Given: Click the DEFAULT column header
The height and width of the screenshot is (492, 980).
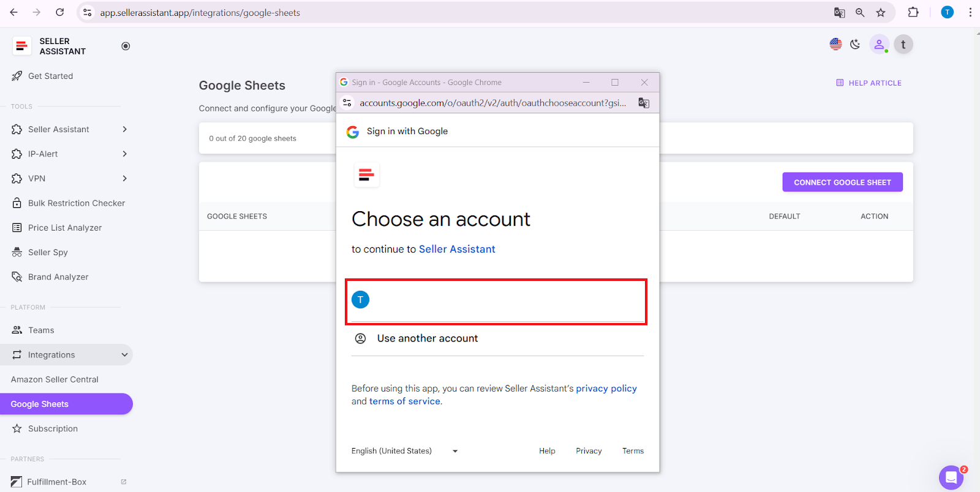Looking at the screenshot, I should pos(785,216).
